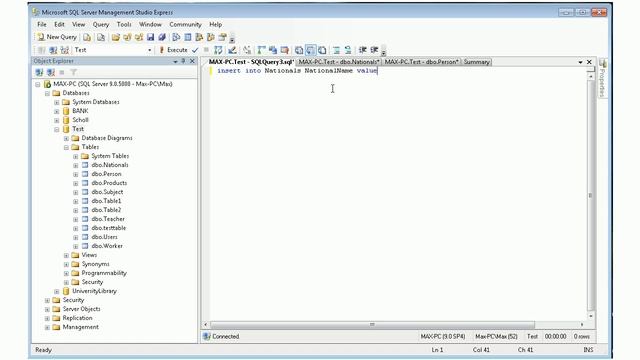Collapse the Test database node
Screen dimensions: 640x360
point(57,129)
